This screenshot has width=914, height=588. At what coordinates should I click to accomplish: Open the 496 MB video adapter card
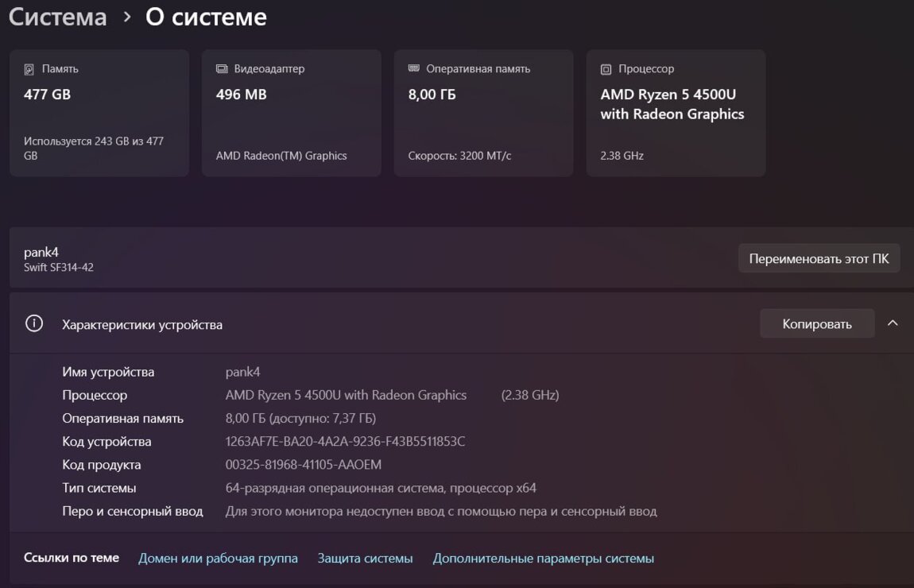[x=291, y=113]
